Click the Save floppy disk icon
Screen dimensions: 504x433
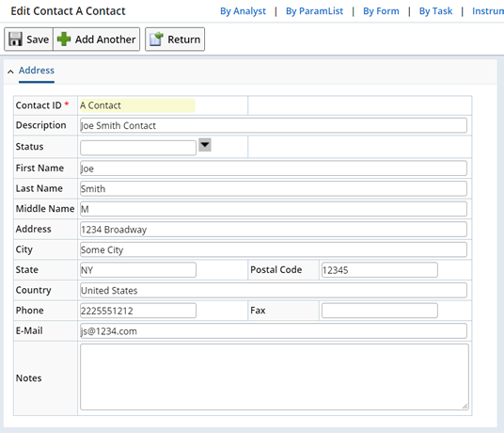(15, 40)
